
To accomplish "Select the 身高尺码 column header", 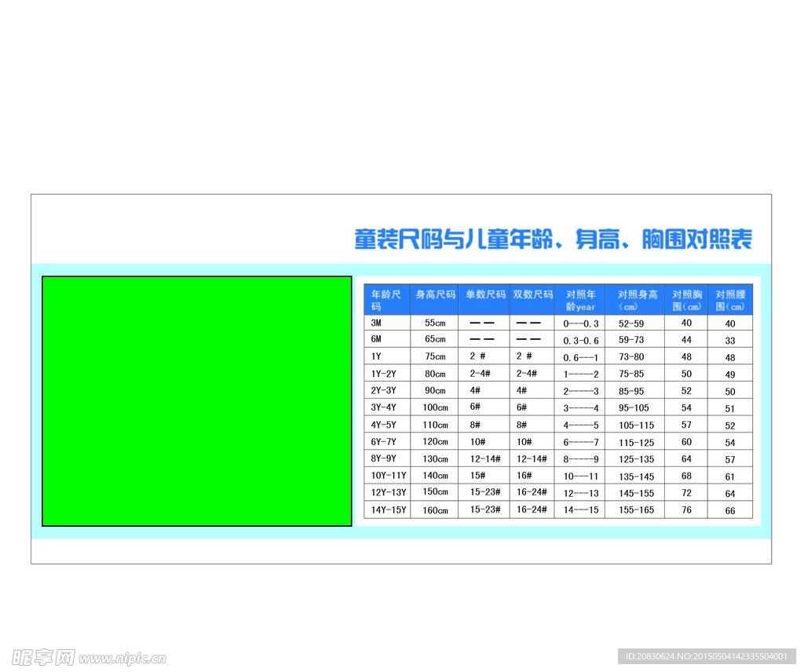I will [x=435, y=295].
